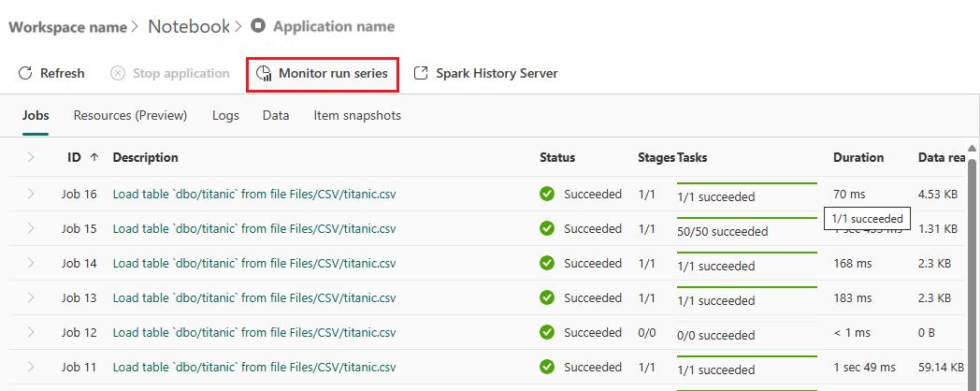The height and width of the screenshot is (391, 980).
Task: Sort by the ID column arrow
Action: pyautogui.click(x=94, y=158)
